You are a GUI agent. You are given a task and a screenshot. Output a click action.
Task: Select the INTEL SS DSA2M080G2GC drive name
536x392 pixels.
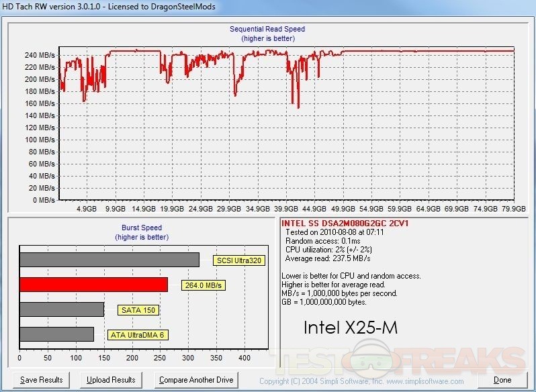(345, 223)
